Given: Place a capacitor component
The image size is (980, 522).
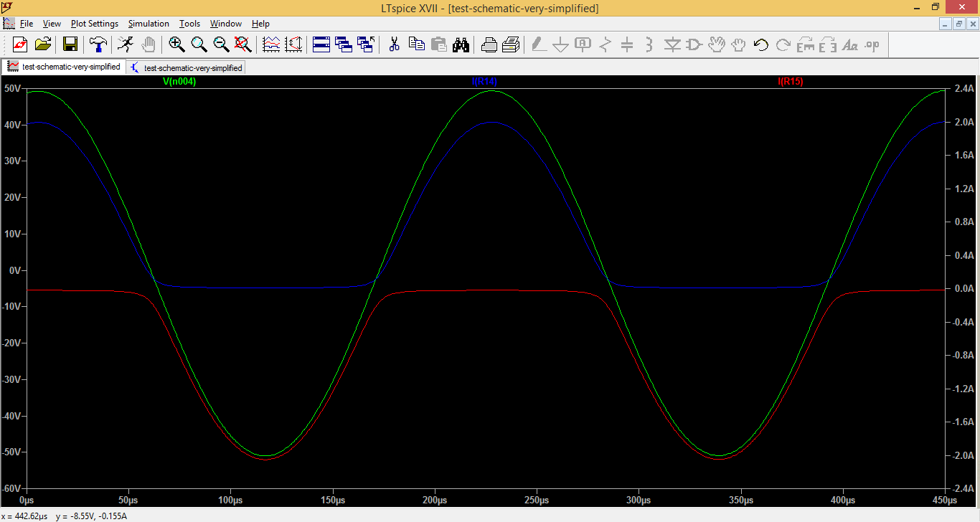Looking at the screenshot, I should point(627,44).
